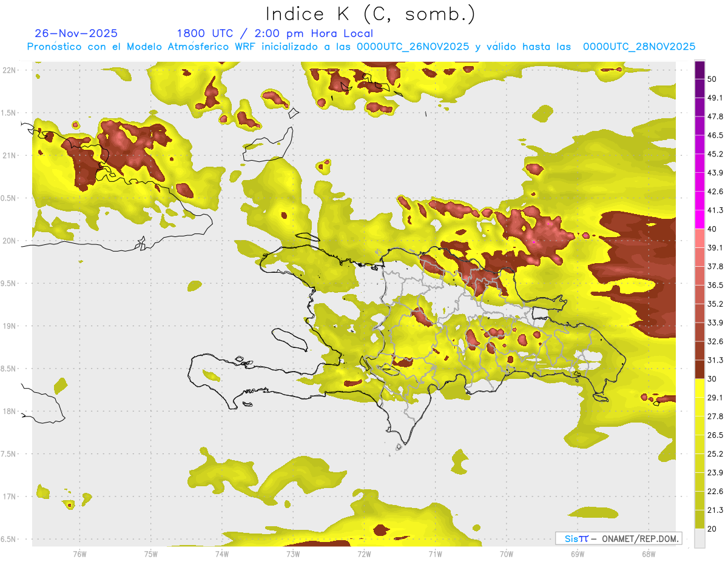
Task: Click colorbar value '23.9'
Action: (x=715, y=472)
